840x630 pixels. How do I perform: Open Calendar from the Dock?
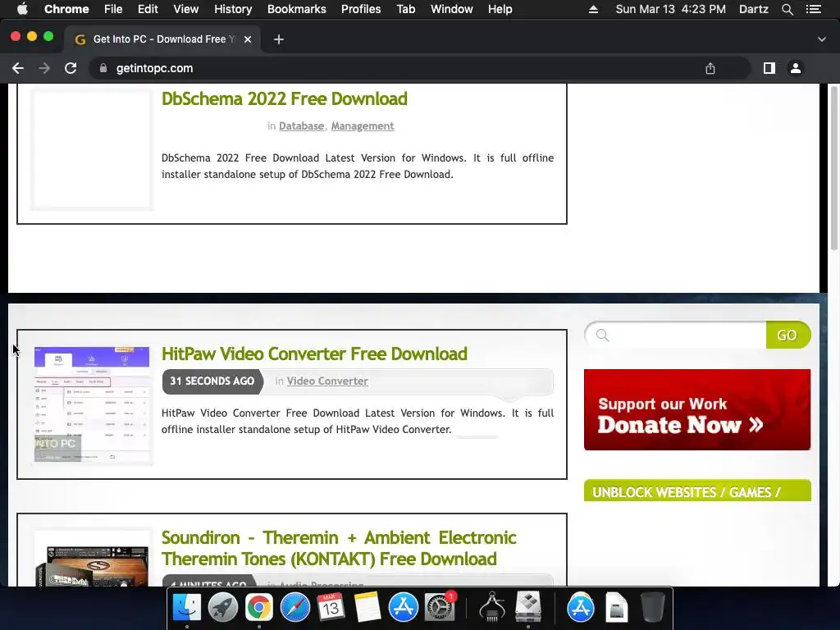331,608
